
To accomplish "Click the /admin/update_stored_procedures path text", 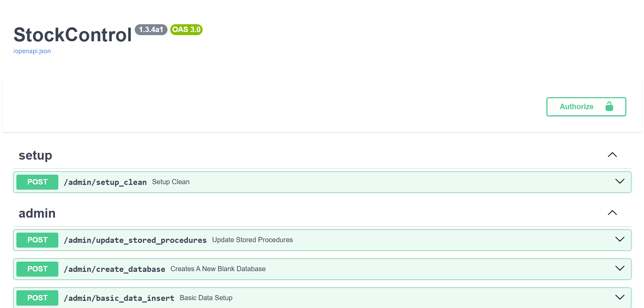I will point(135,240).
